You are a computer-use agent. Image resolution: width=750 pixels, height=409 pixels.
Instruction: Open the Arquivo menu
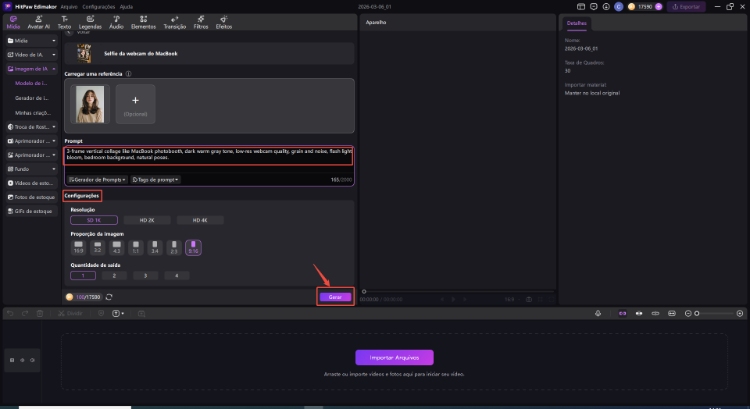(71, 5)
